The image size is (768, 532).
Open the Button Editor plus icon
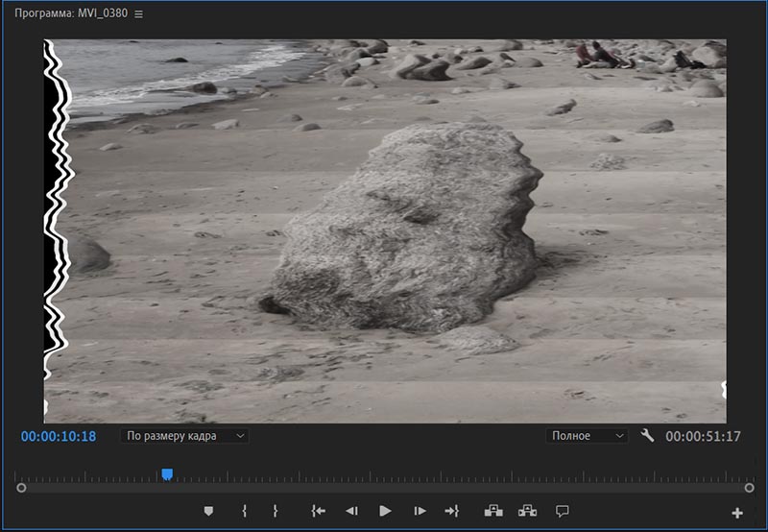(x=737, y=513)
